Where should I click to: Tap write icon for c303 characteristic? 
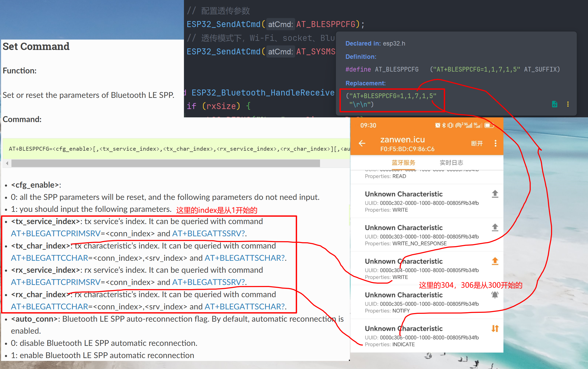click(x=495, y=227)
